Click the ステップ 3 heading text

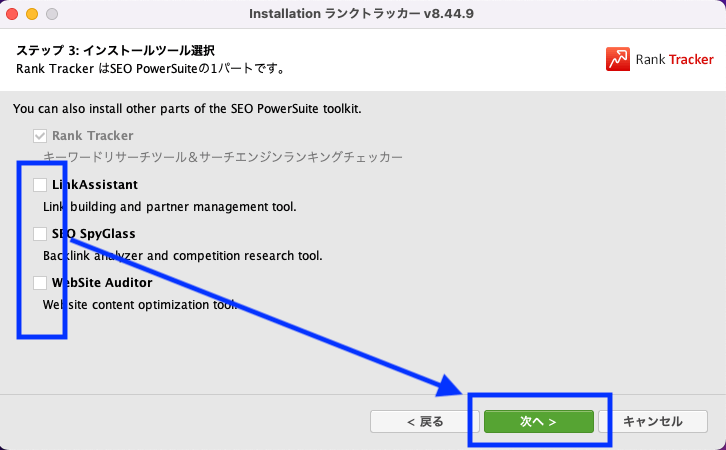coord(115,50)
